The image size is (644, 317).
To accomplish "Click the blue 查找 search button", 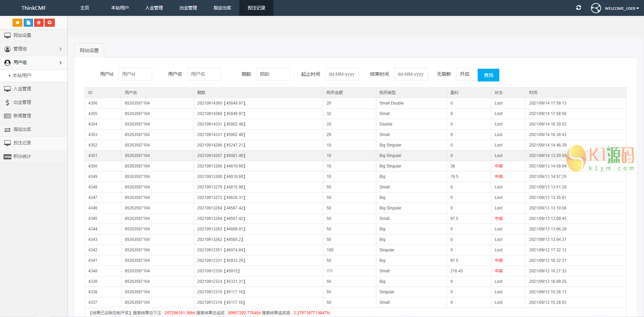I will 488,75.
